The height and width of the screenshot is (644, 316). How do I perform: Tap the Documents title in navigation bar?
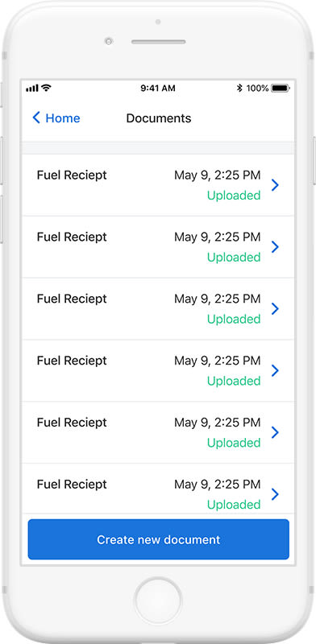pyautogui.click(x=159, y=118)
